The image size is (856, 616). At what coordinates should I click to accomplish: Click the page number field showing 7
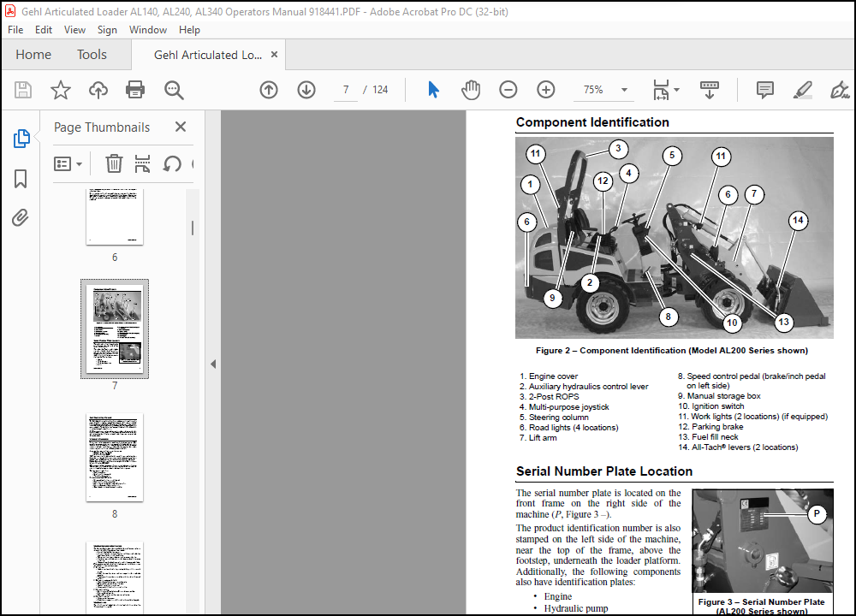pos(346,90)
